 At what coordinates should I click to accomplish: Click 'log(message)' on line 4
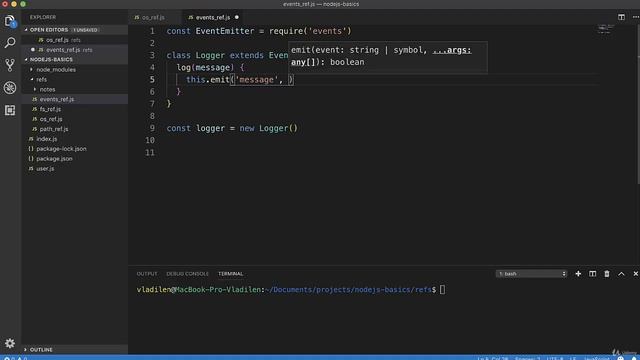click(205, 67)
